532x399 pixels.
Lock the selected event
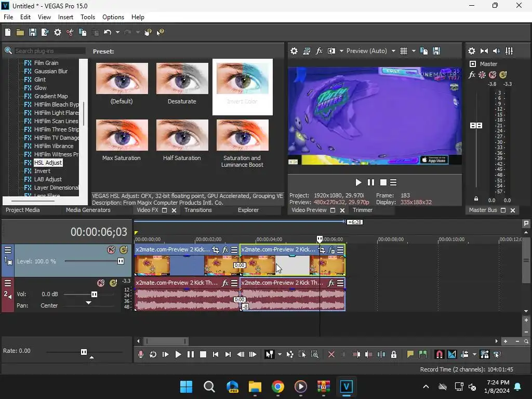coord(394,354)
